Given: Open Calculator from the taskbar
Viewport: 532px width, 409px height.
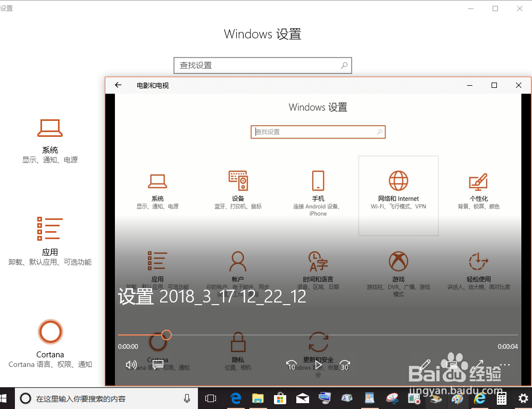Looking at the screenshot, I should (x=501, y=398).
